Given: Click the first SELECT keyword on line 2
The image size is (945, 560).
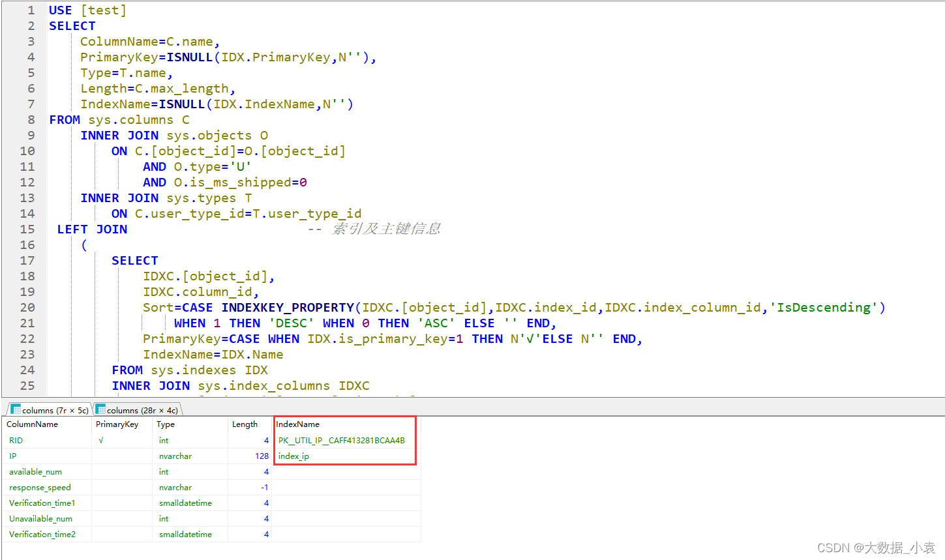Looking at the screenshot, I should (x=72, y=26).
